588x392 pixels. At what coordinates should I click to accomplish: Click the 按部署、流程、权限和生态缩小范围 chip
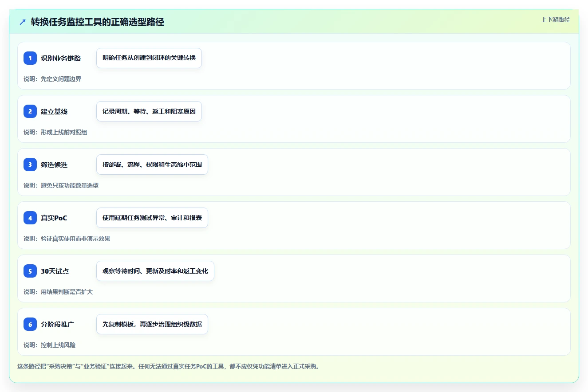coord(152,165)
